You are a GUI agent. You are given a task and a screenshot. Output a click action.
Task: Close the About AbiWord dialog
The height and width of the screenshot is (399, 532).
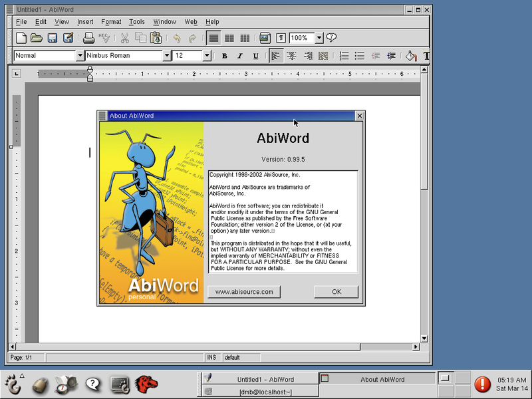(359, 116)
